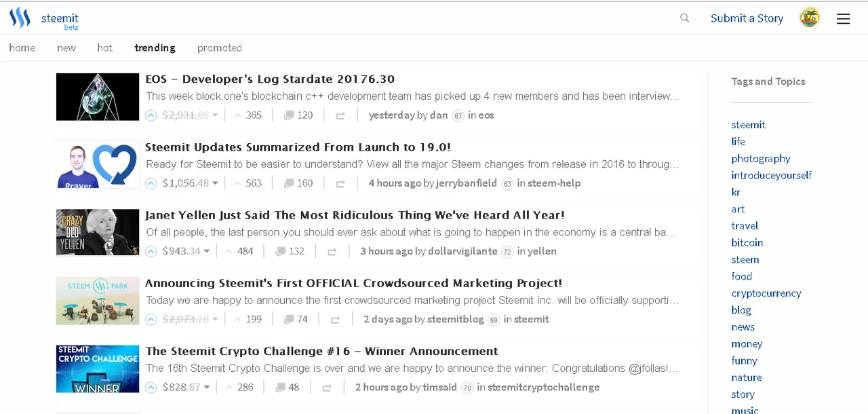868x414 pixels.
Task: Click the user avatar icon
Action: coord(810,18)
